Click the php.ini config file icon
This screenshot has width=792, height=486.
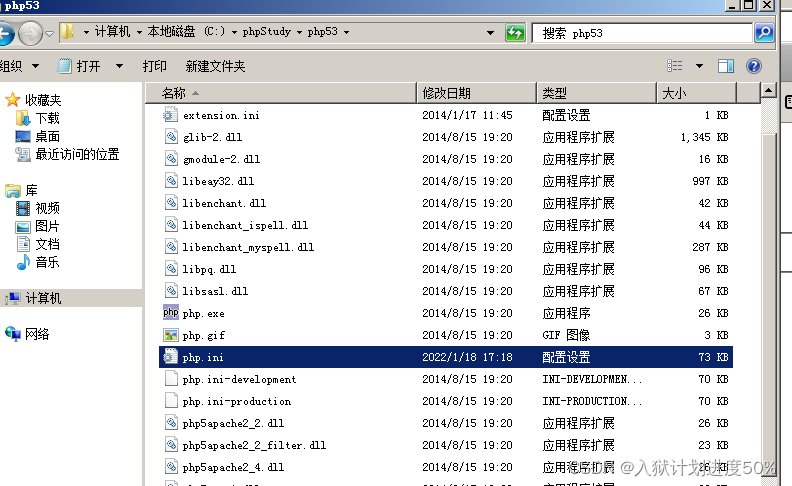[x=171, y=357]
